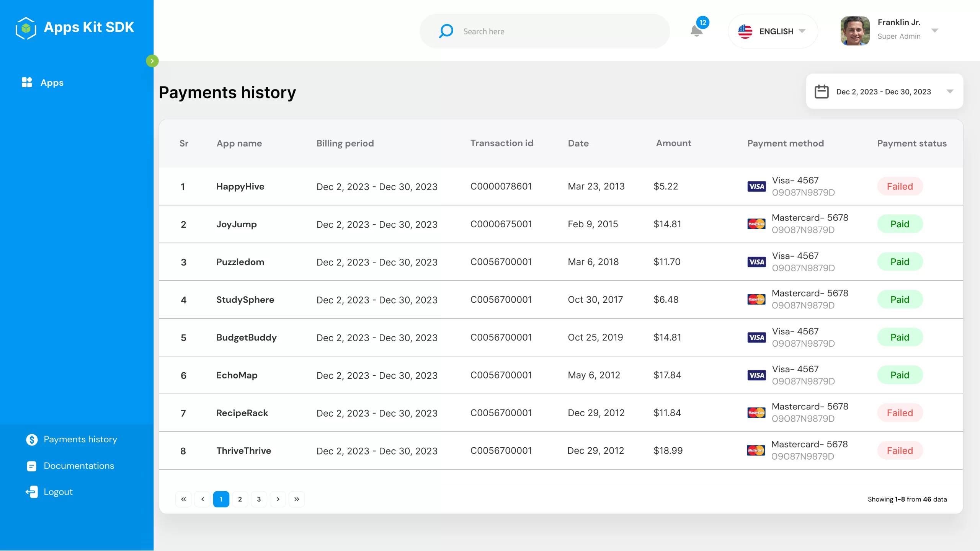
Task: Click the search magnifier icon
Action: [x=446, y=31]
